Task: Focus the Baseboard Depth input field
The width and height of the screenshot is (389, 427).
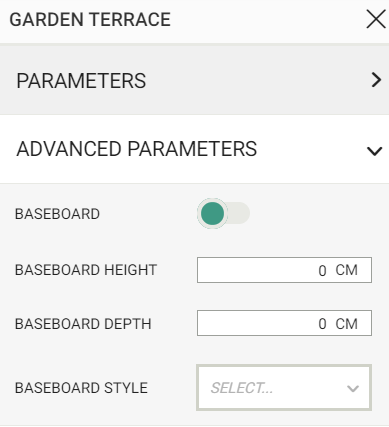Action: pos(284,323)
